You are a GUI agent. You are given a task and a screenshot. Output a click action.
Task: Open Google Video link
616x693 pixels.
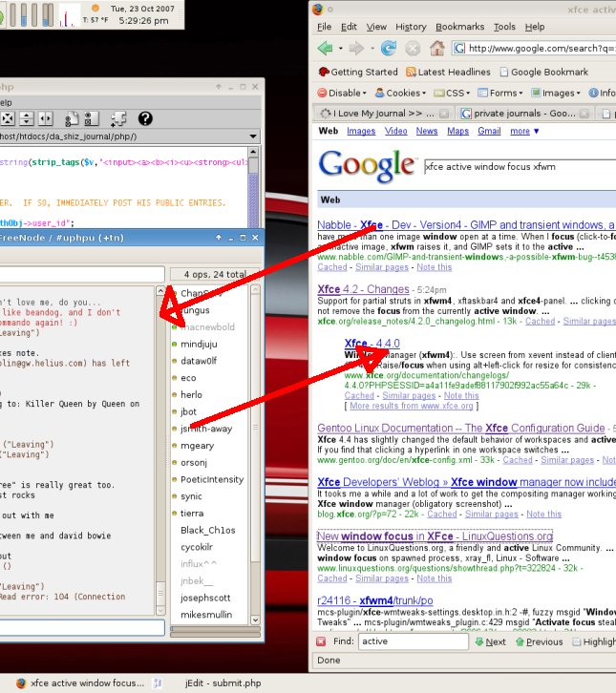[x=395, y=131]
